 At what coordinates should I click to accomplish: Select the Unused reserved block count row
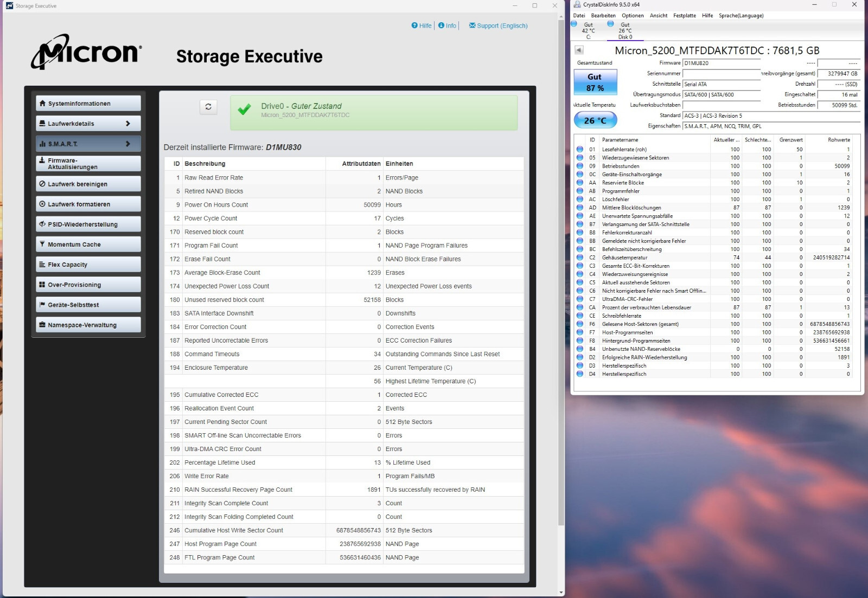tap(344, 300)
